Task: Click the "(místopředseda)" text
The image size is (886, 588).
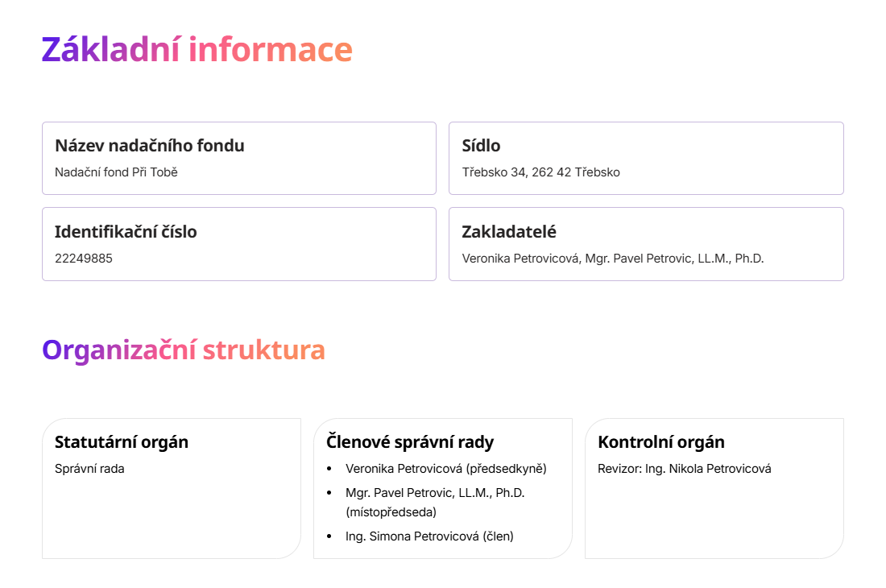Action: pos(391,511)
